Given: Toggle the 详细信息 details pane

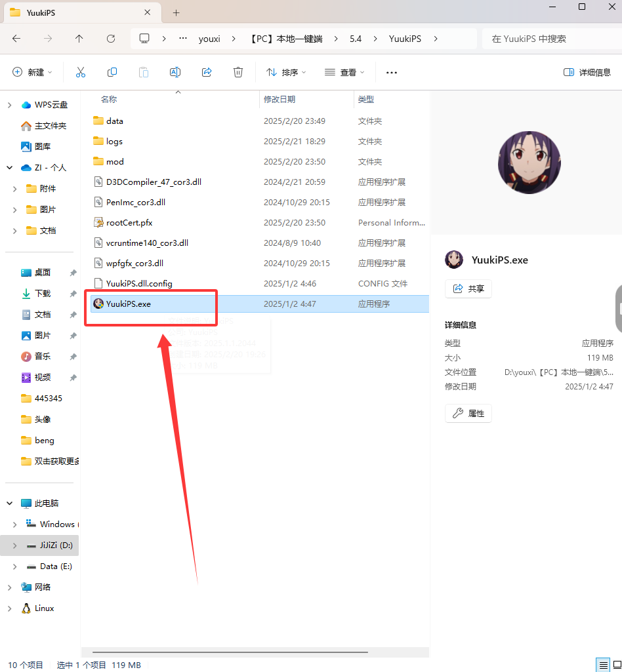Looking at the screenshot, I should 587,72.
